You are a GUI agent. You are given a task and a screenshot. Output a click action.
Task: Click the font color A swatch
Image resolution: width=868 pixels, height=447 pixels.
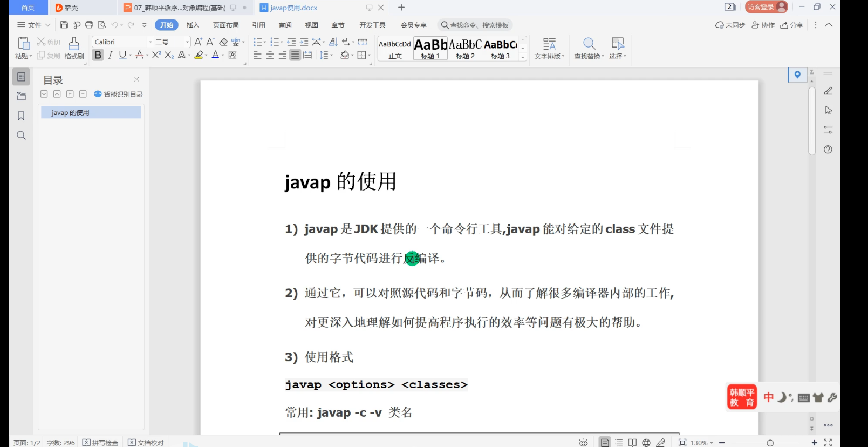pyautogui.click(x=215, y=55)
